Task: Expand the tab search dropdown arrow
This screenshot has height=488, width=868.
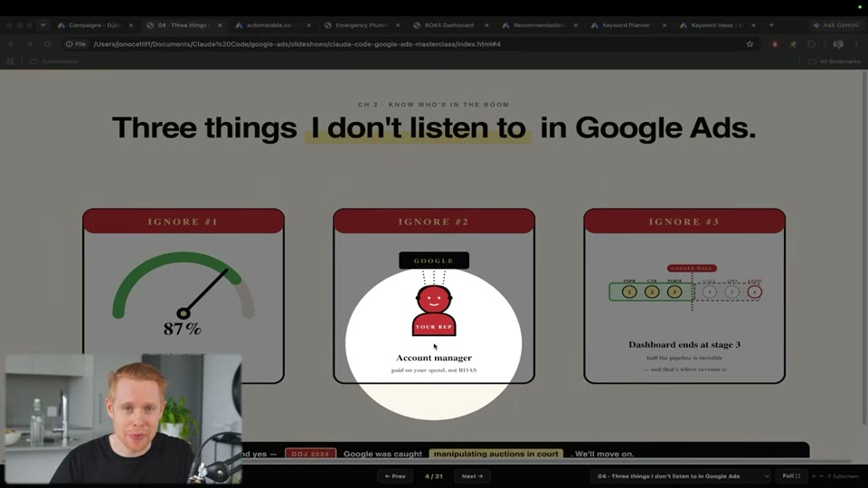Action: 43,25
